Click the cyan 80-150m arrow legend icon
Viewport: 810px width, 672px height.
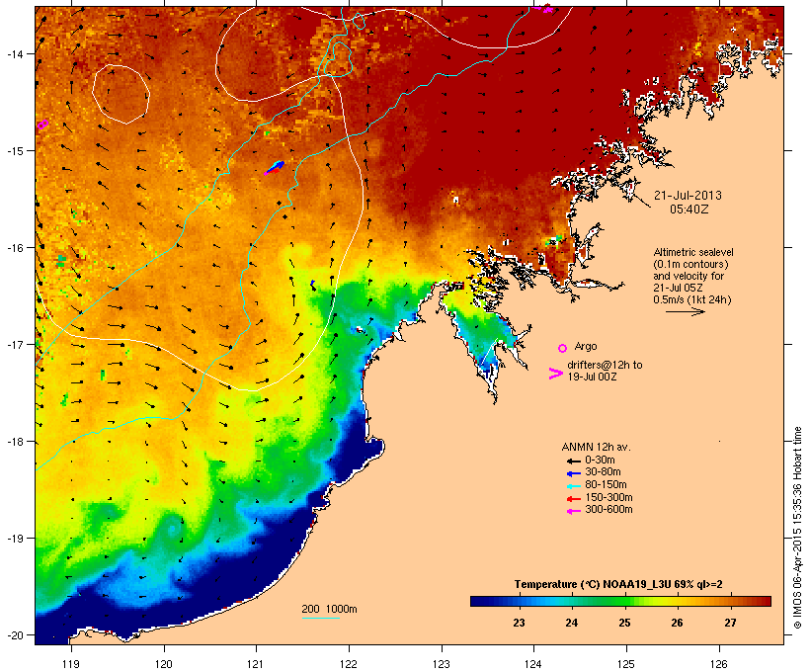(573, 486)
